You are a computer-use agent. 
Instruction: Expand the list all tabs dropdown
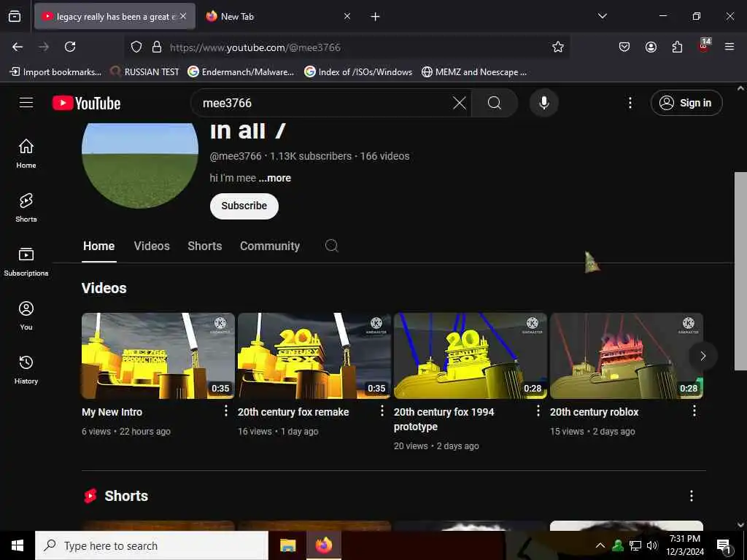pyautogui.click(x=602, y=16)
